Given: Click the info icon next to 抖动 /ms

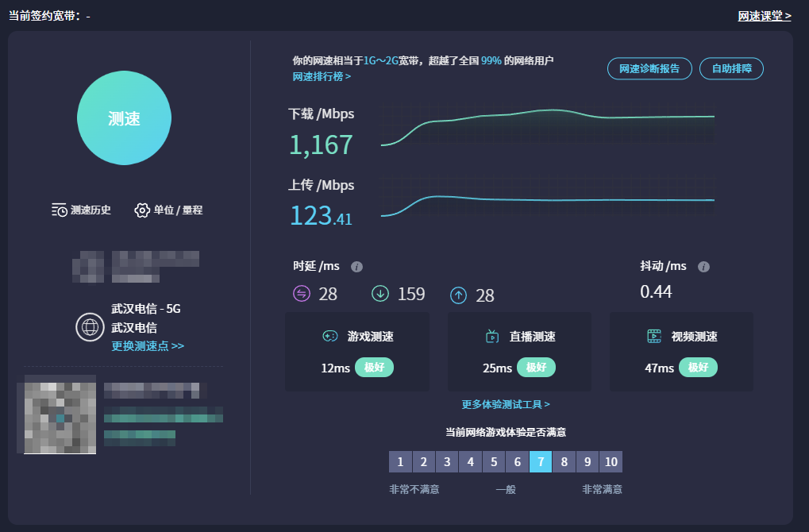Looking at the screenshot, I should (x=703, y=267).
